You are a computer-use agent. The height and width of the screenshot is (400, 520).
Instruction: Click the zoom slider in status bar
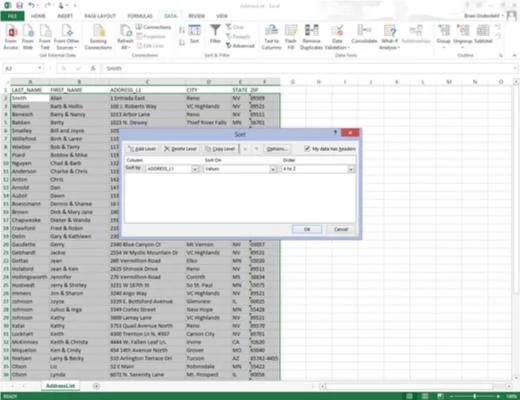tap(474, 396)
